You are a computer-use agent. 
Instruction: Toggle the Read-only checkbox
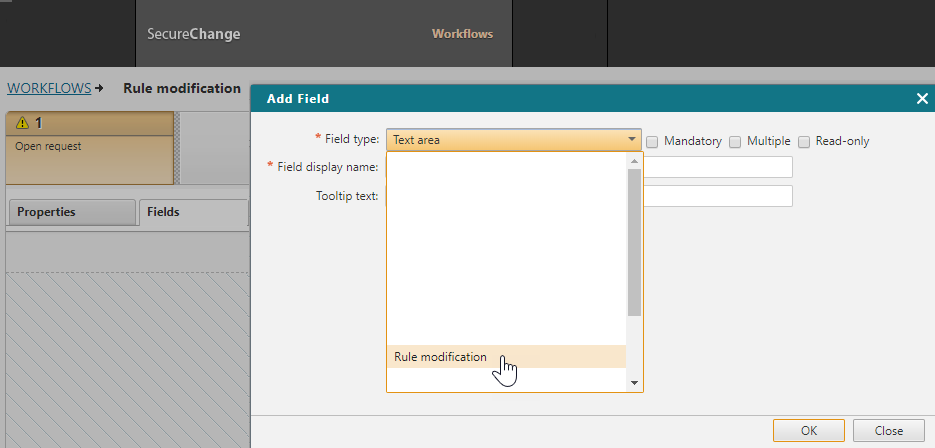click(x=804, y=141)
